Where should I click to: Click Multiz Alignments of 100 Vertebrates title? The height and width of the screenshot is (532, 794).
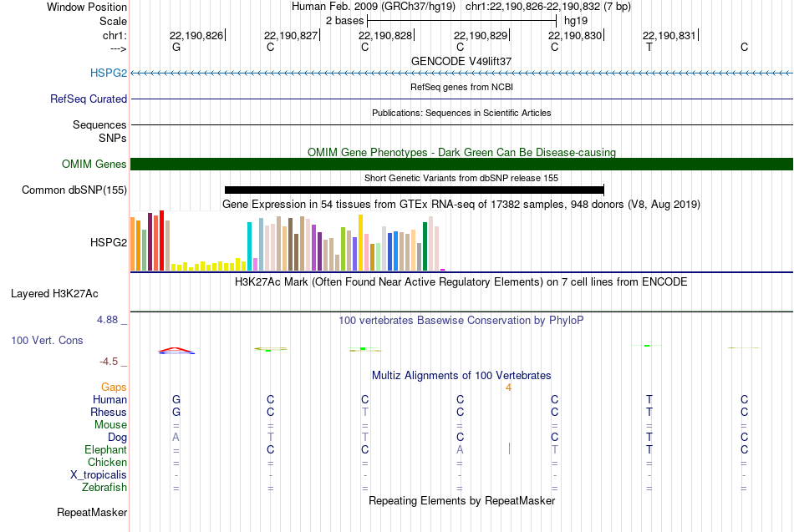point(461,376)
